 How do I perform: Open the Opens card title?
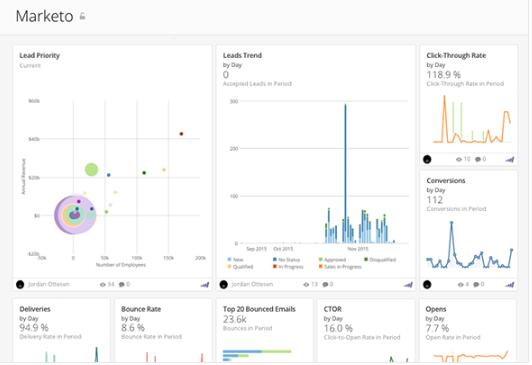click(x=436, y=309)
